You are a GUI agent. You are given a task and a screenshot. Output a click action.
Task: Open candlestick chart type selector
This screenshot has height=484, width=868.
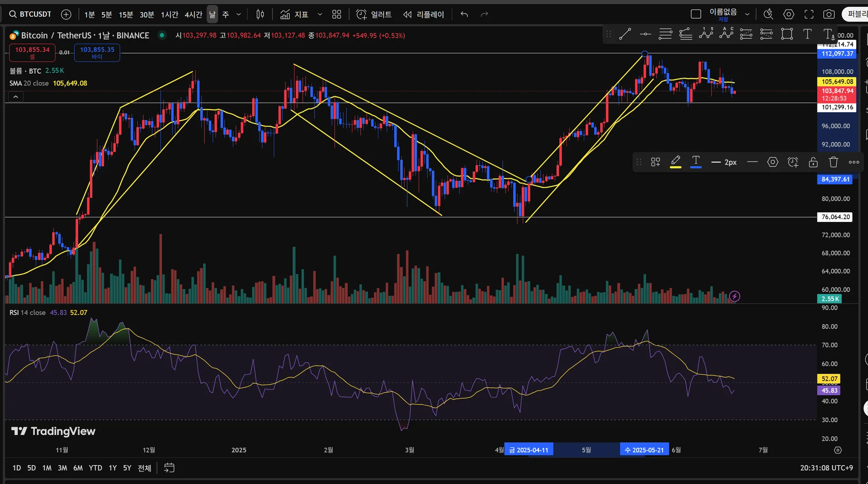pos(260,14)
